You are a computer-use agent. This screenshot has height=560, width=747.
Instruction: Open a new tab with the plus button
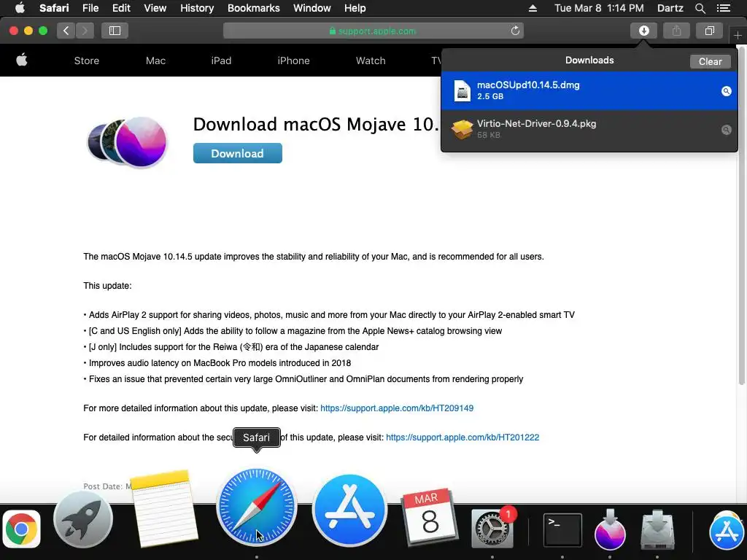[x=738, y=35]
